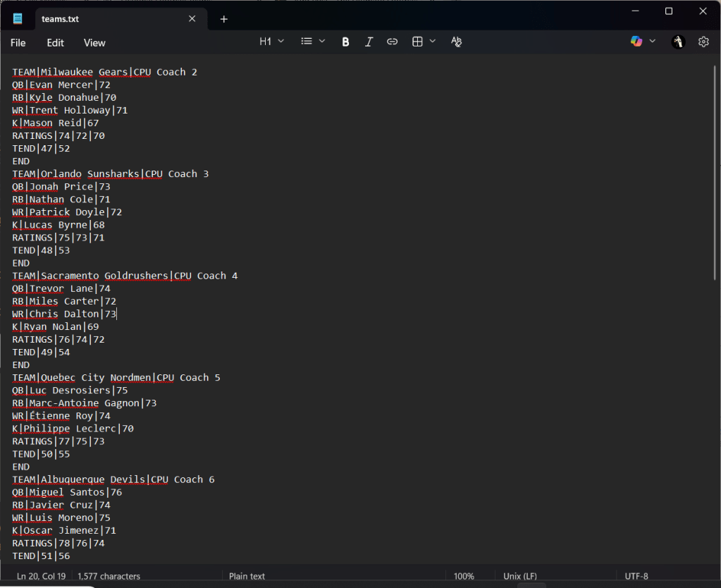Toggle italic formatting
Screen dimensions: 721x588
coord(369,42)
